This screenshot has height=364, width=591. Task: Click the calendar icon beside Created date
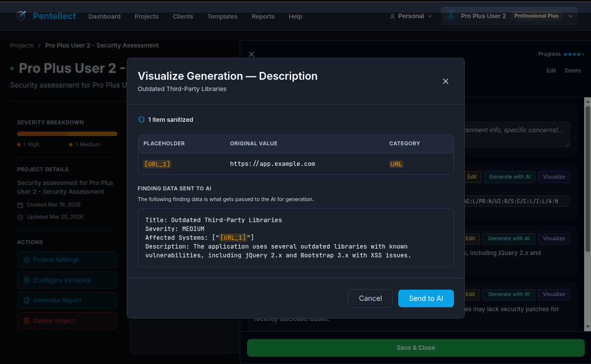[x=20, y=205]
